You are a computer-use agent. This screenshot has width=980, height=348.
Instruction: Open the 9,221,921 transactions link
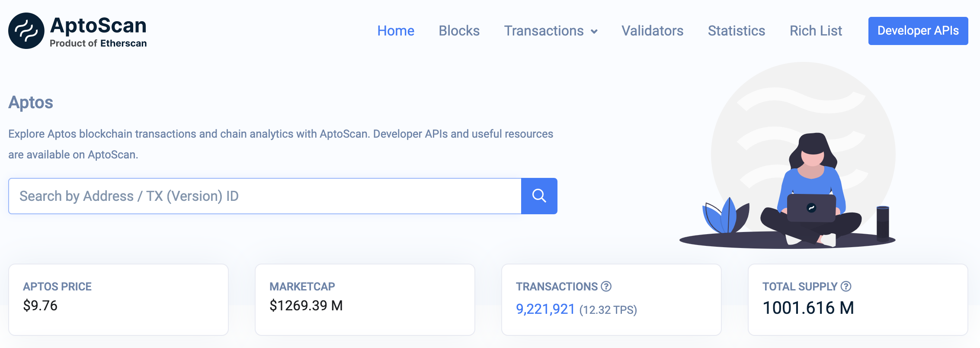click(545, 309)
